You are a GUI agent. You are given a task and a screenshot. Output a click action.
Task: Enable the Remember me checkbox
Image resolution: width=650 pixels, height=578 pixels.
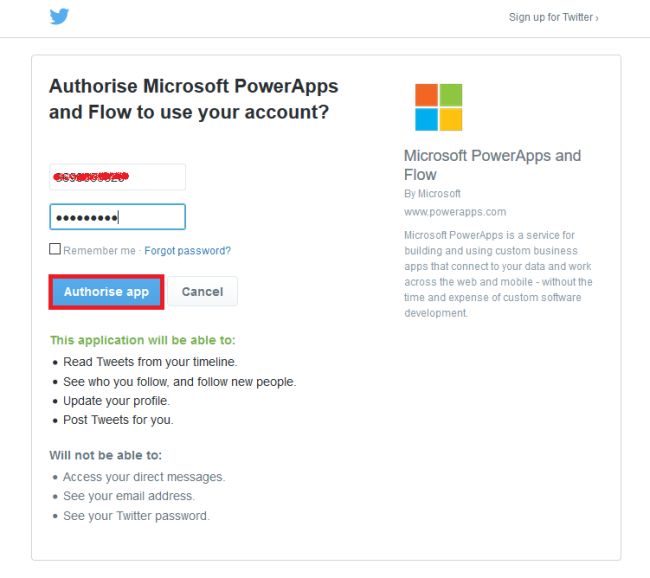pos(55,249)
